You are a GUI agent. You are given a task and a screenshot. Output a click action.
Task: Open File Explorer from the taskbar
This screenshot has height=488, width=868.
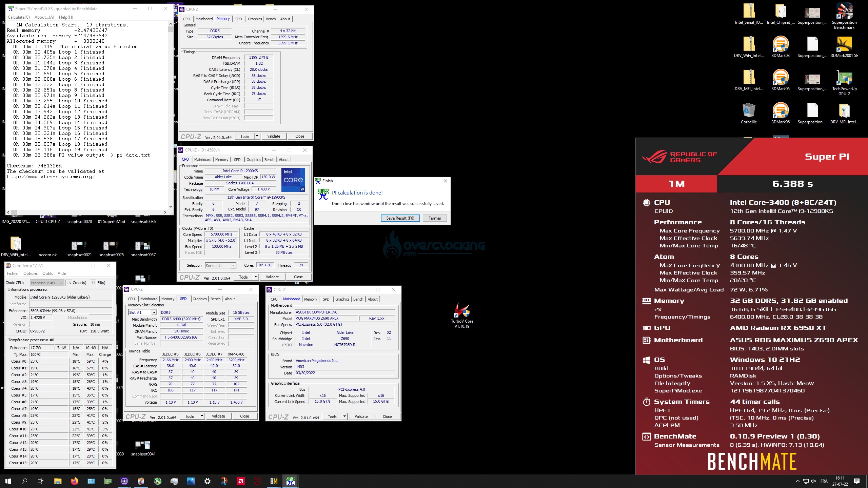point(58,481)
